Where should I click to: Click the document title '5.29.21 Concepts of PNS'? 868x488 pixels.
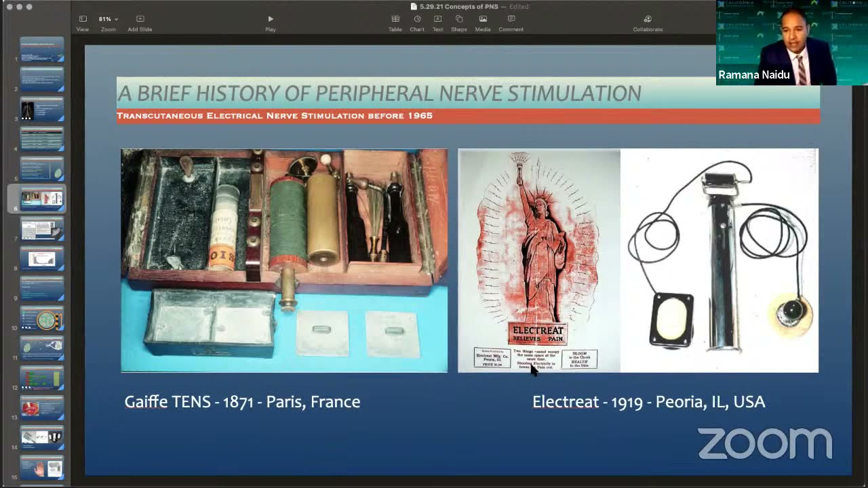458,6
